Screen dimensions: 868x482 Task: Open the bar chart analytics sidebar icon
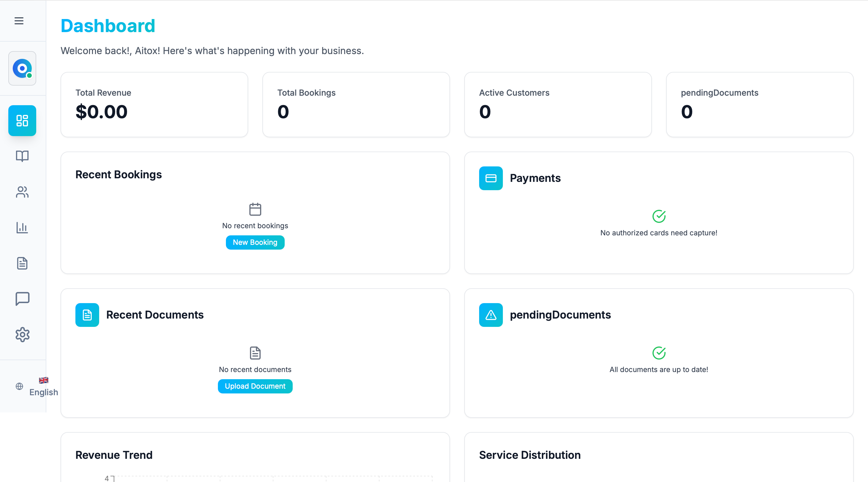point(22,228)
